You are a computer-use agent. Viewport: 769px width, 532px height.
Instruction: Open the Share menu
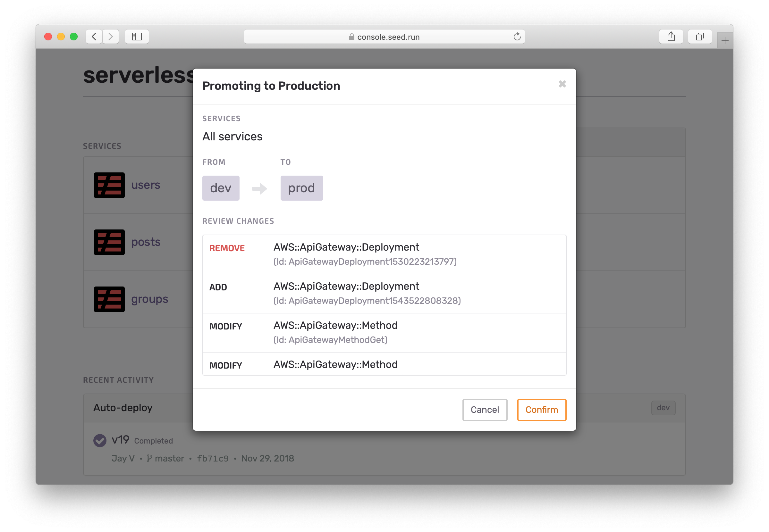point(671,37)
